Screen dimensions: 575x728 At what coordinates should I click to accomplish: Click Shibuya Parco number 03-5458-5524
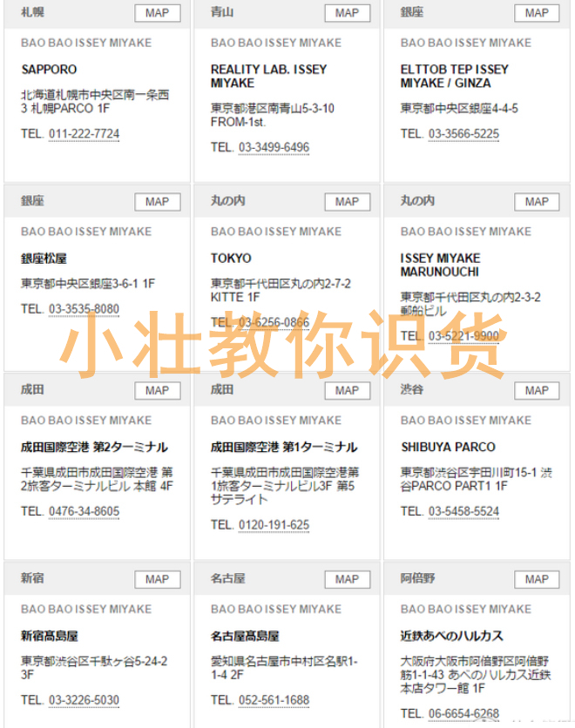click(x=463, y=512)
